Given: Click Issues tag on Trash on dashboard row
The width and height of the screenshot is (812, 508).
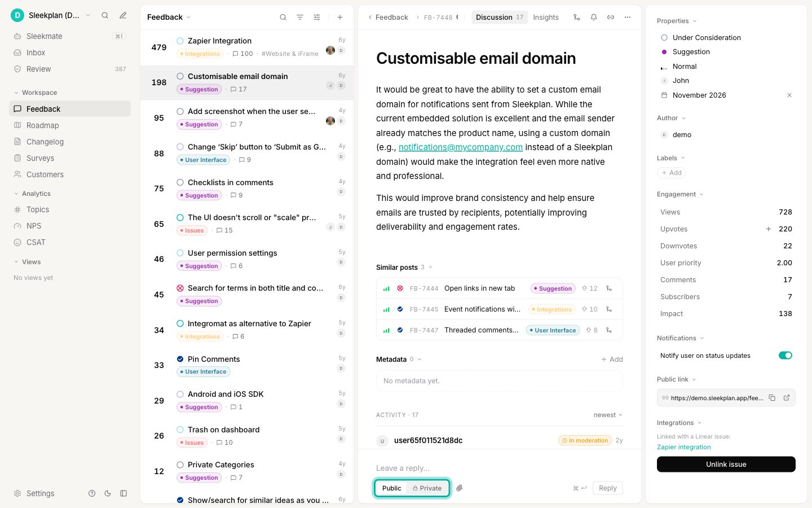Looking at the screenshot, I should click(192, 443).
